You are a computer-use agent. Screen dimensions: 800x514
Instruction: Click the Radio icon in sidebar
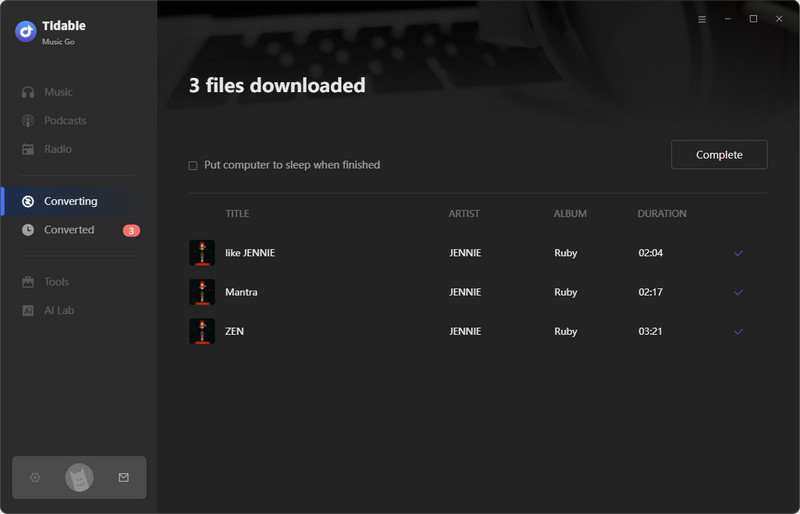pyautogui.click(x=28, y=149)
